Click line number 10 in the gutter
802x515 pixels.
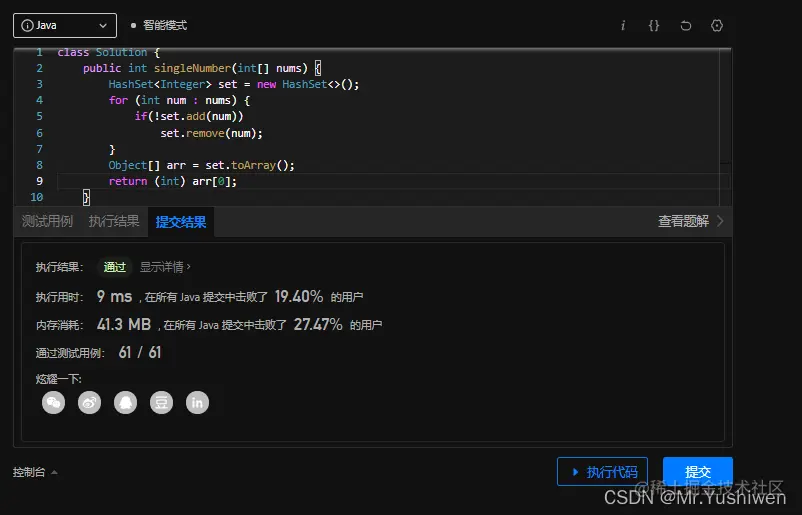[x=37, y=197]
